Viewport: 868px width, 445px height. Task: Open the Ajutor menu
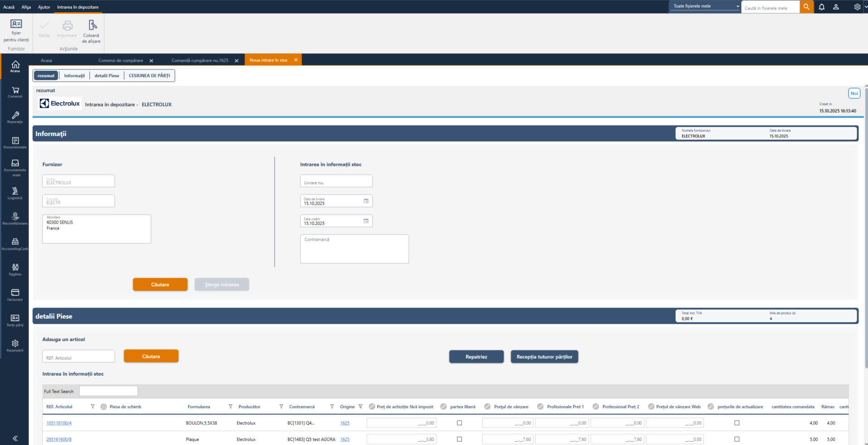(x=44, y=7)
